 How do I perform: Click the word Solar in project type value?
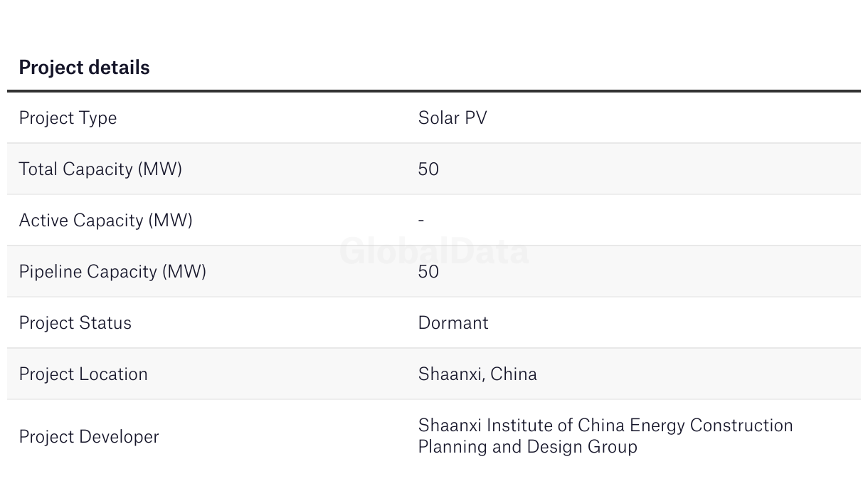point(438,118)
